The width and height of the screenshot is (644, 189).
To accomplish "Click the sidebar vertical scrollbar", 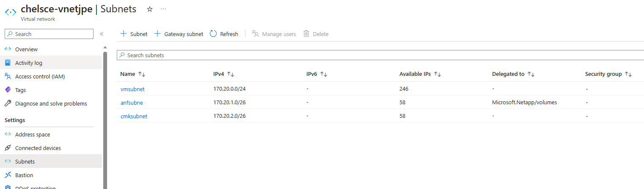I will pos(105,119).
